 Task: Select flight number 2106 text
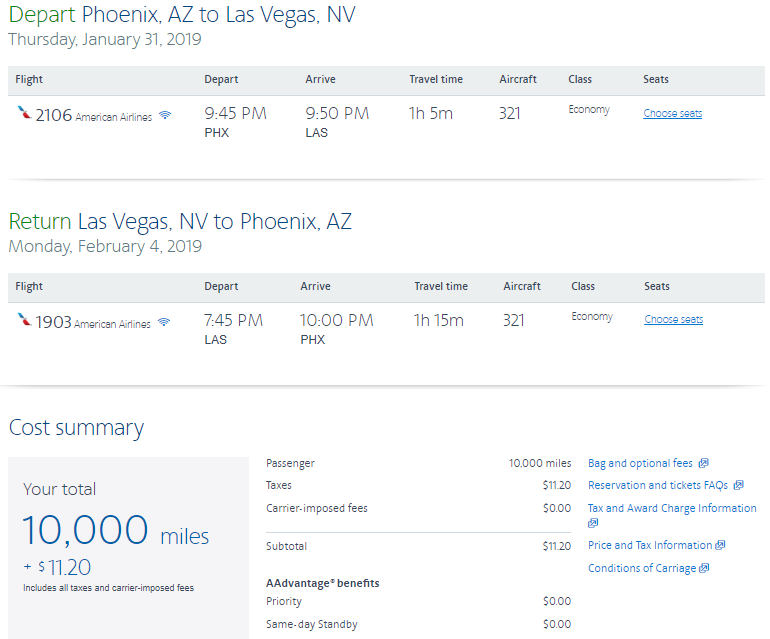(x=54, y=115)
